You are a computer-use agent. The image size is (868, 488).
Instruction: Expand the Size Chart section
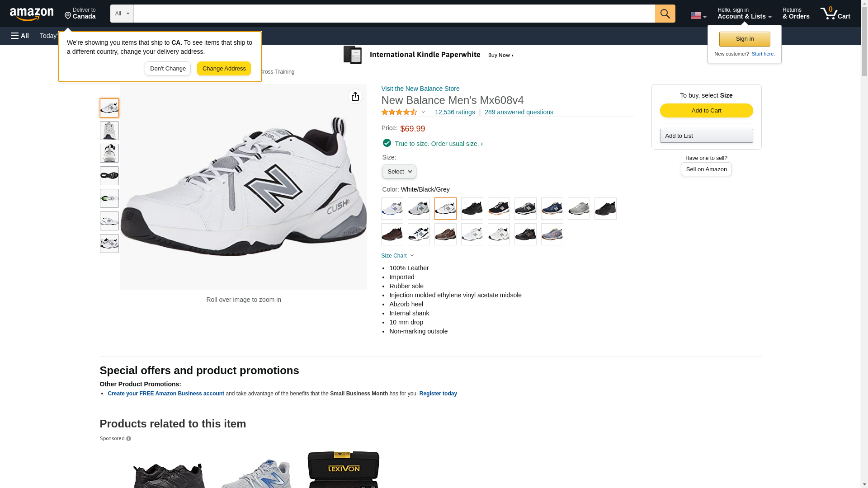pyautogui.click(x=397, y=256)
